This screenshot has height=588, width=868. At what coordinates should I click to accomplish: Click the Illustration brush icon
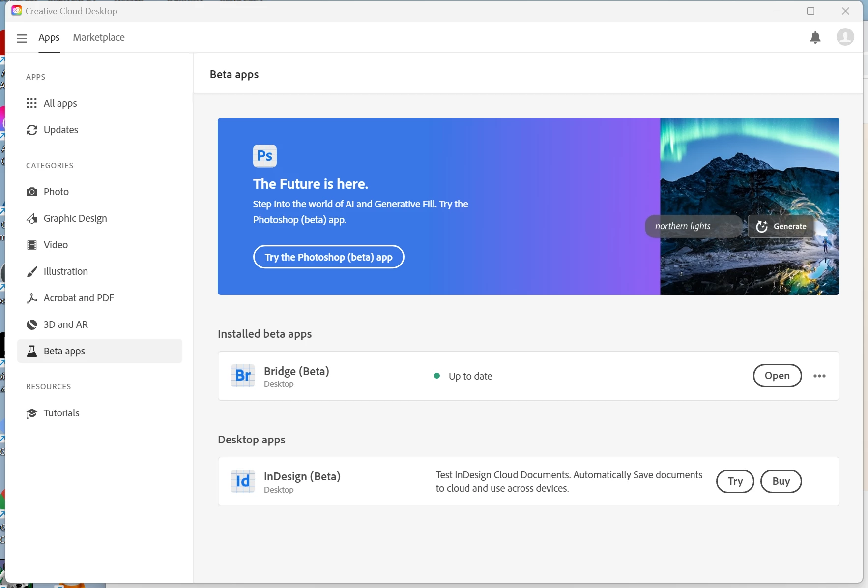32,271
